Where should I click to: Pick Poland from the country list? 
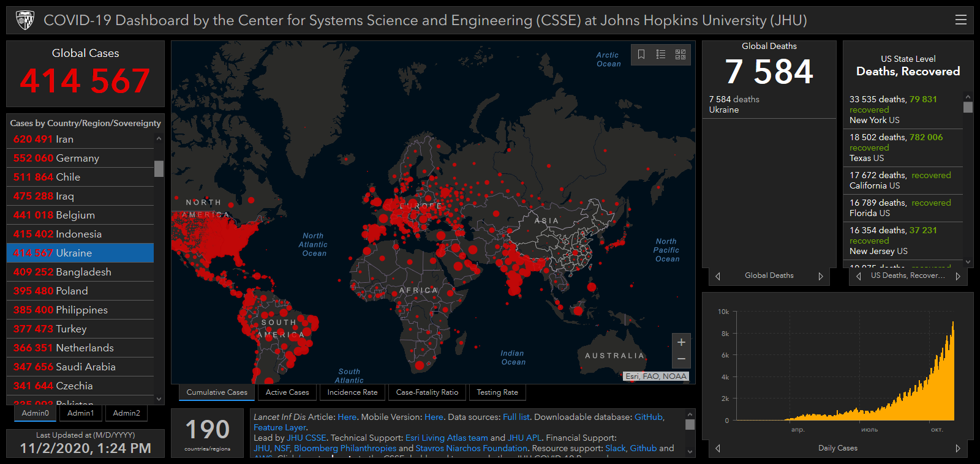click(x=80, y=291)
